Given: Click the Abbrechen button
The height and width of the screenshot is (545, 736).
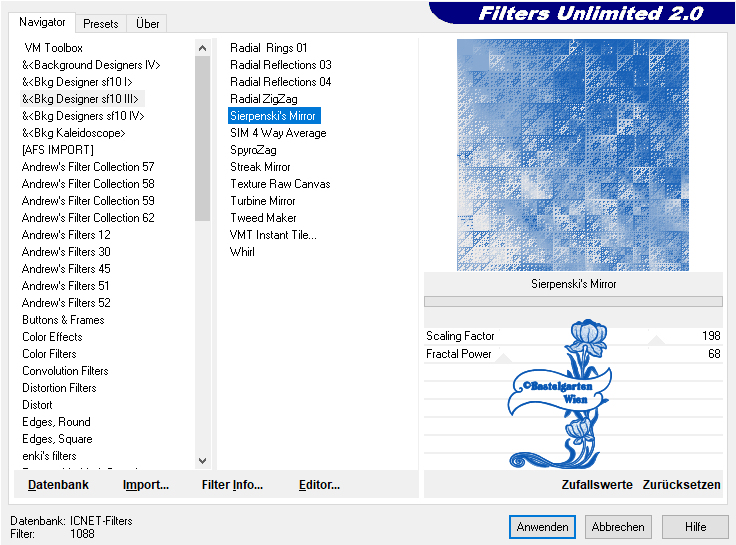Looking at the screenshot, I should click(618, 527).
